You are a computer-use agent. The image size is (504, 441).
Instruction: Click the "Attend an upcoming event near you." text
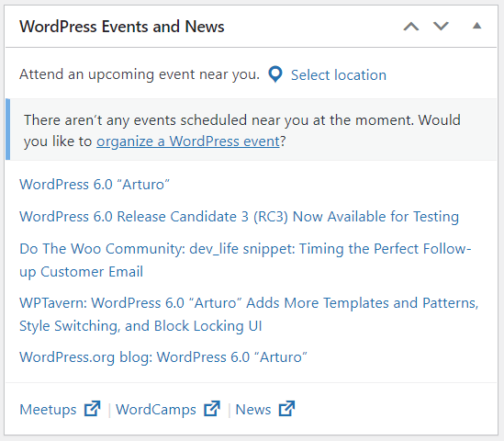(x=140, y=74)
